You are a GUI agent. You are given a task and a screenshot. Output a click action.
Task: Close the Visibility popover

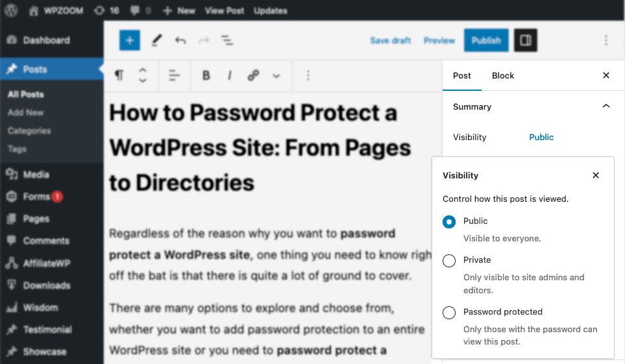[x=596, y=175]
